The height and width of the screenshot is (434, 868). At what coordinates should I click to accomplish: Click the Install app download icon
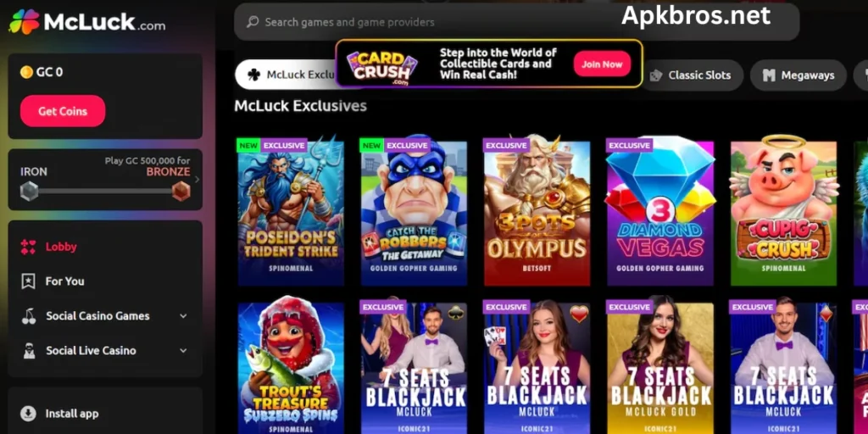coord(28,414)
